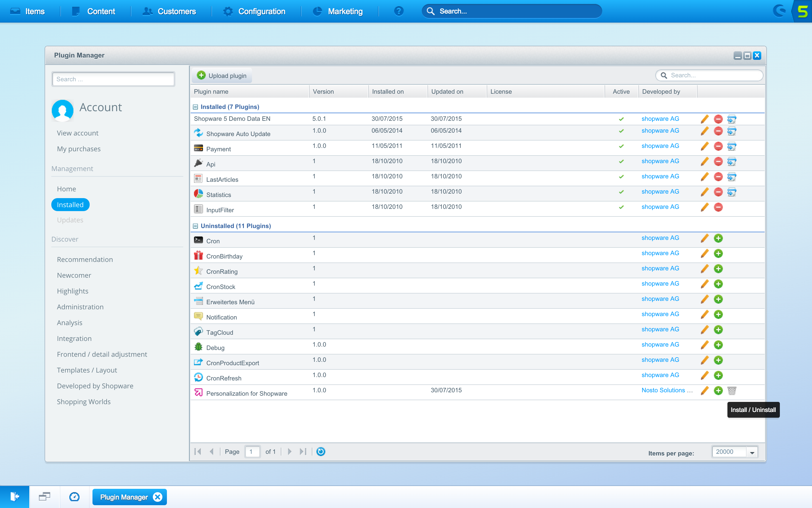The image size is (812, 508).
Task: Click Nosto Solutions developer link
Action: pyautogui.click(x=667, y=390)
